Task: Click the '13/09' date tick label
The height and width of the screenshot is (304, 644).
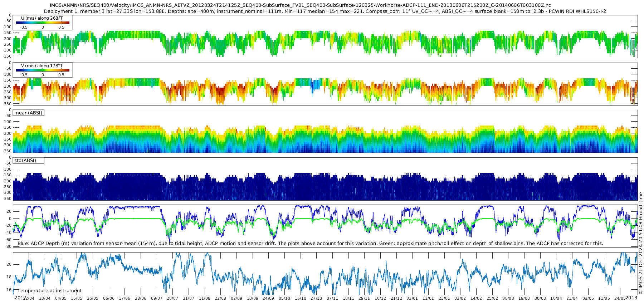Action: (253, 298)
